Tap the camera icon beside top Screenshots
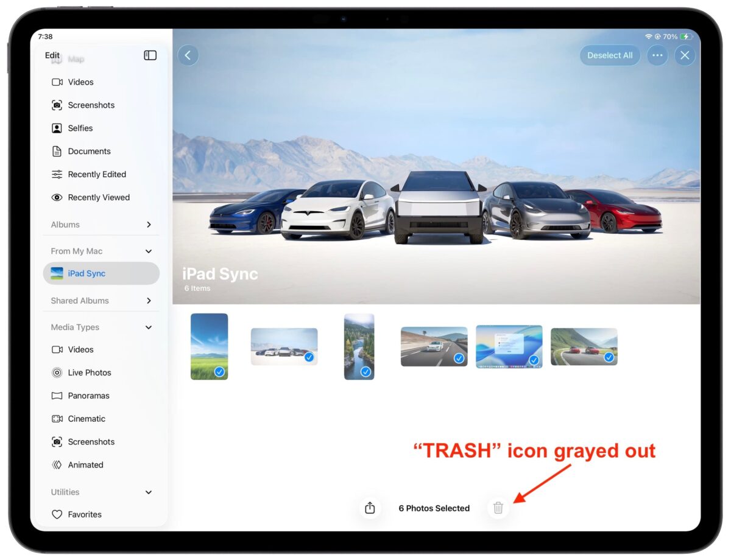Viewport: 731px width, 560px height. click(57, 105)
